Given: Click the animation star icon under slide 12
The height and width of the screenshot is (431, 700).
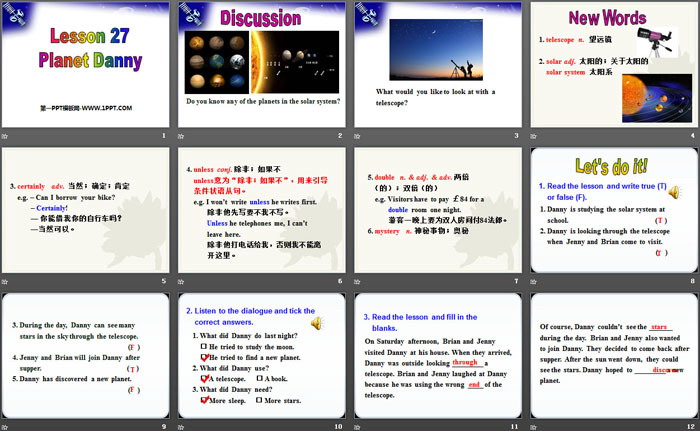Looking at the screenshot, I should pos(533,427).
